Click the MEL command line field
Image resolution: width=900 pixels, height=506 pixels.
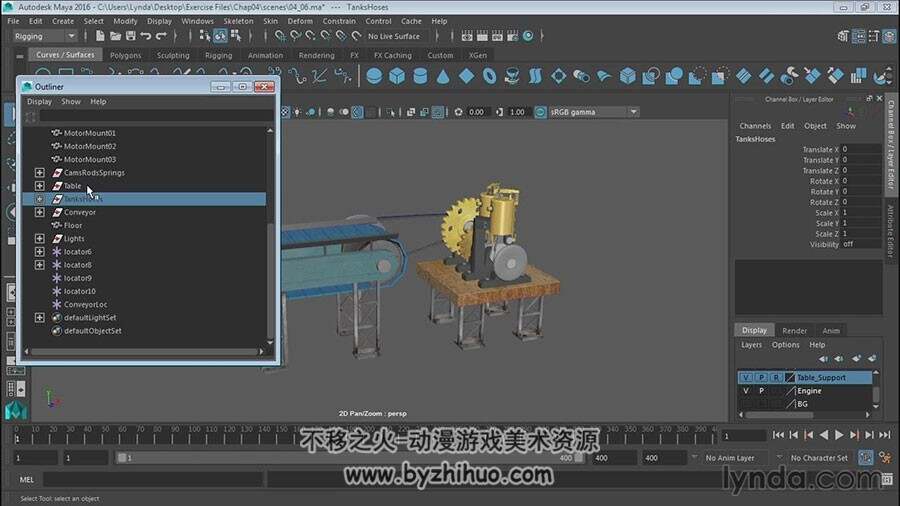click(x=153, y=479)
